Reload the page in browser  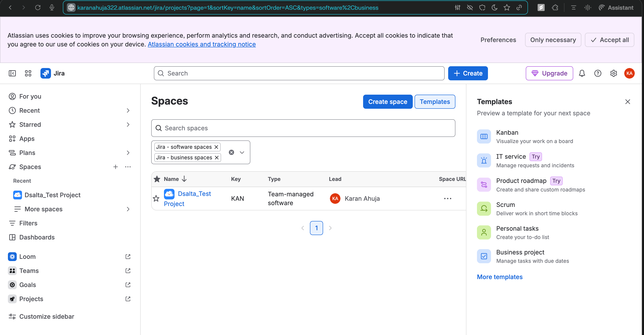click(38, 7)
